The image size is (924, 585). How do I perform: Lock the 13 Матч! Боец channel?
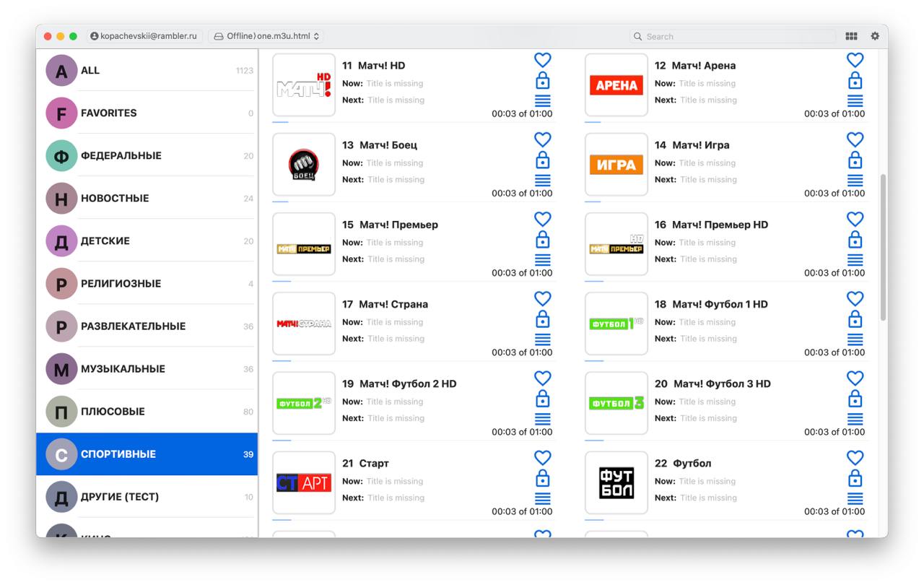(543, 160)
